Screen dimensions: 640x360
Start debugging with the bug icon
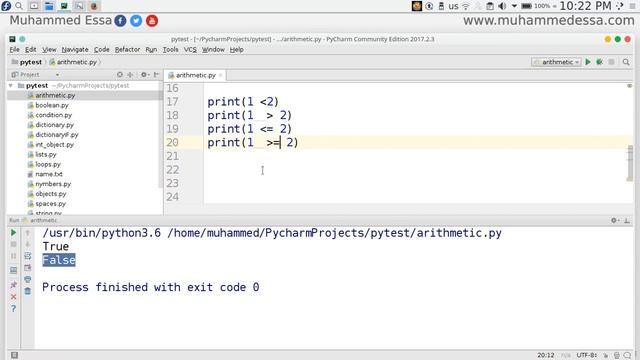coord(600,62)
